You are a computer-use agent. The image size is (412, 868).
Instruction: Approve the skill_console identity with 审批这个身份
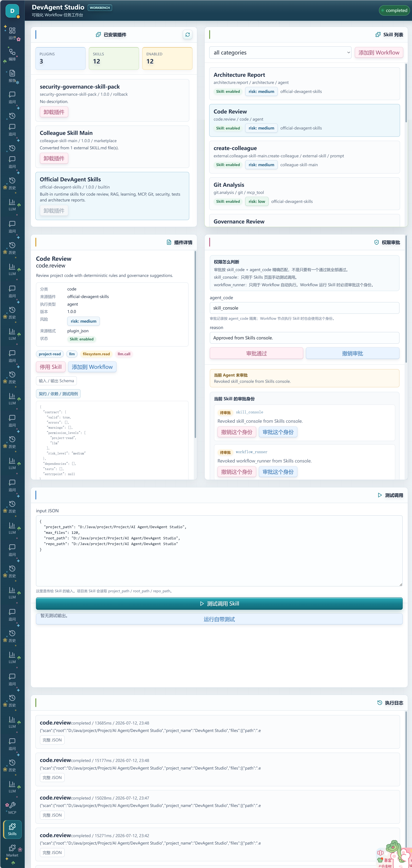pyautogui.click(x=278, y=432)
